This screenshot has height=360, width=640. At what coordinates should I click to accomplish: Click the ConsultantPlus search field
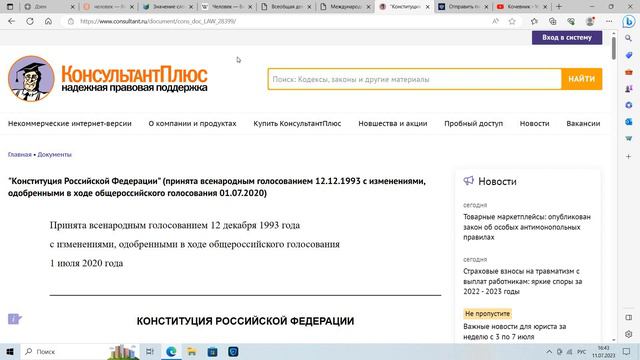coord(415,79)
